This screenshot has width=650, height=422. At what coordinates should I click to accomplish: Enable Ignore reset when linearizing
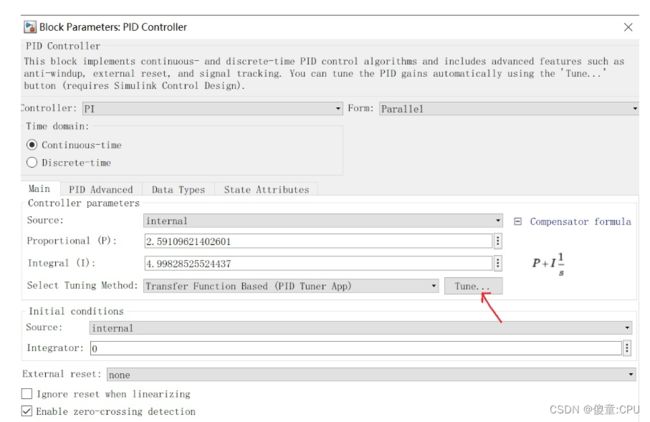pos(27,393)
